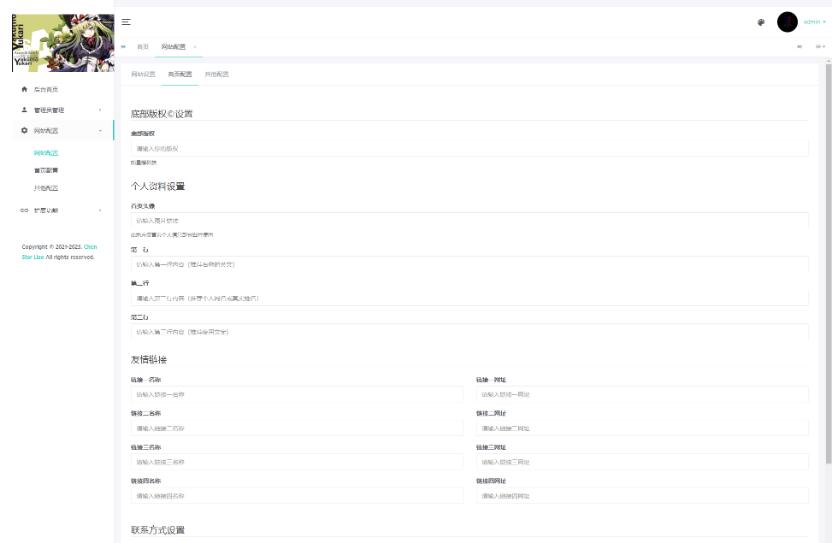836x543 pixels.
Task: Click the Yukari logo banner image
Action: click(x=57, y=42)
